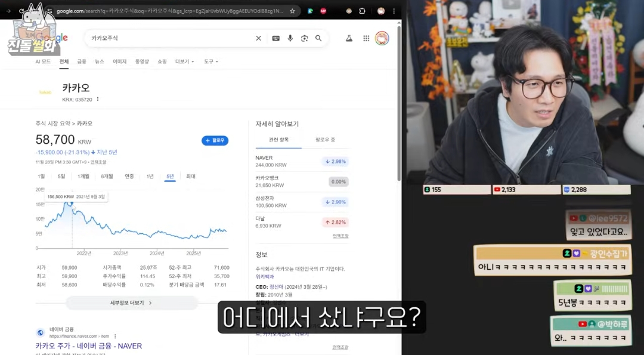
Task: Open the NAVER 244,000 KRW stock row
Action: (x=302, y=162)
